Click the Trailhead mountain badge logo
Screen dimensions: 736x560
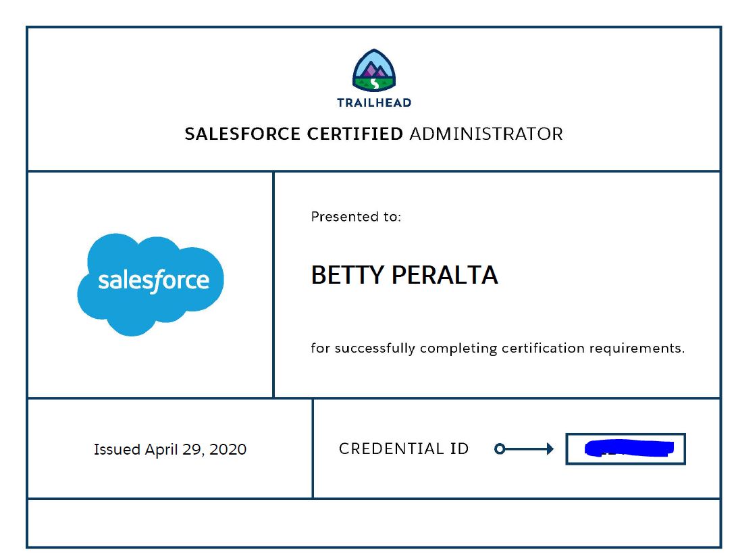pyautogui.click(x=374, y=70)
